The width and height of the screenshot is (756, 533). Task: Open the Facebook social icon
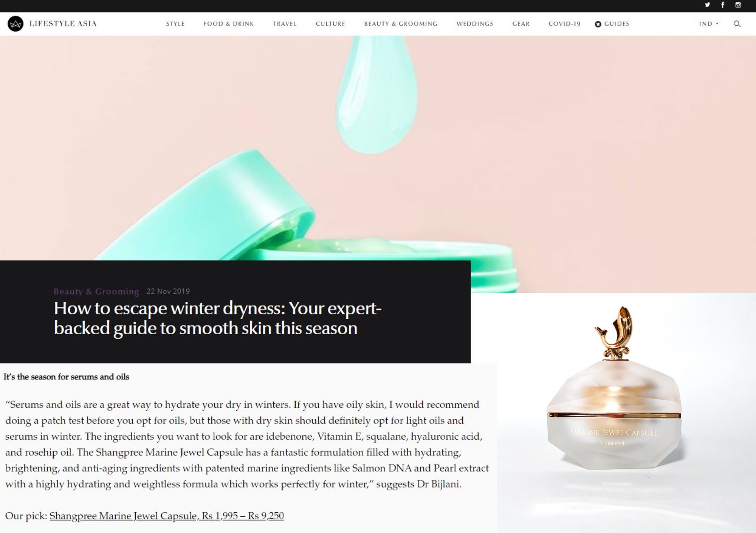[x=723, y=5]
